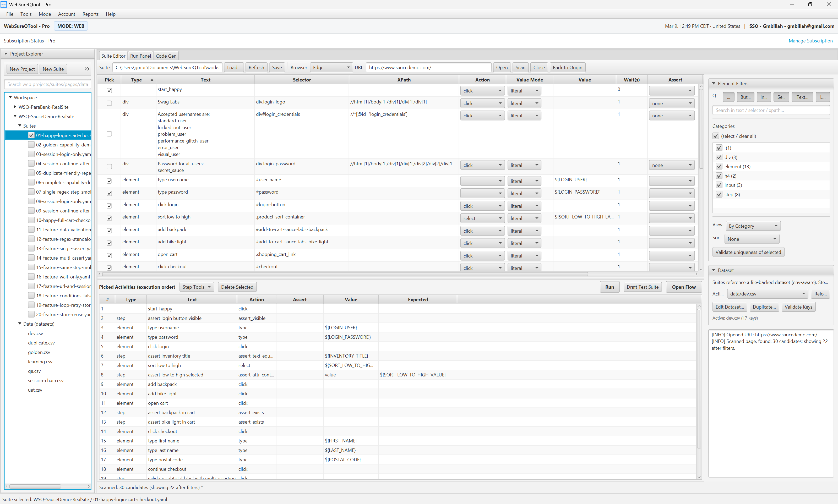This screenshot has width=838, height=504.
Task: Click the New Project button
Action: pyautogui.click(x=22, y=69)
